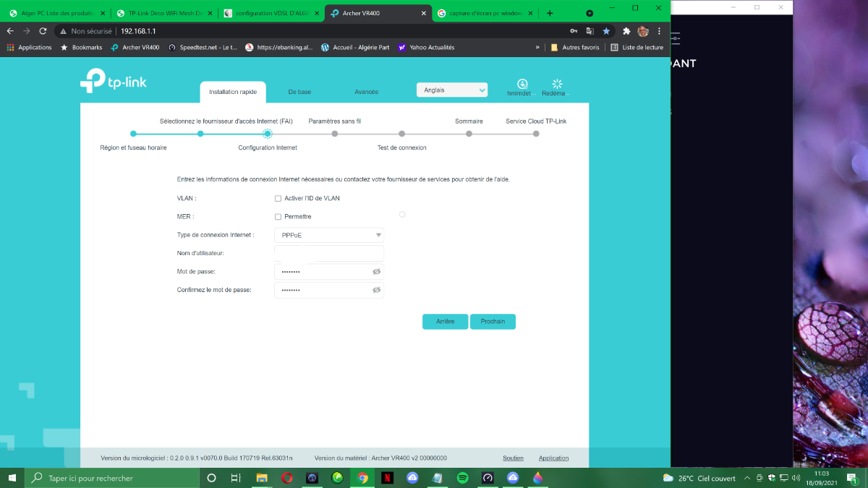Open Spotify from the taskbar
Image resolution: width=868 pixels, height=488 pixels.
463,478
